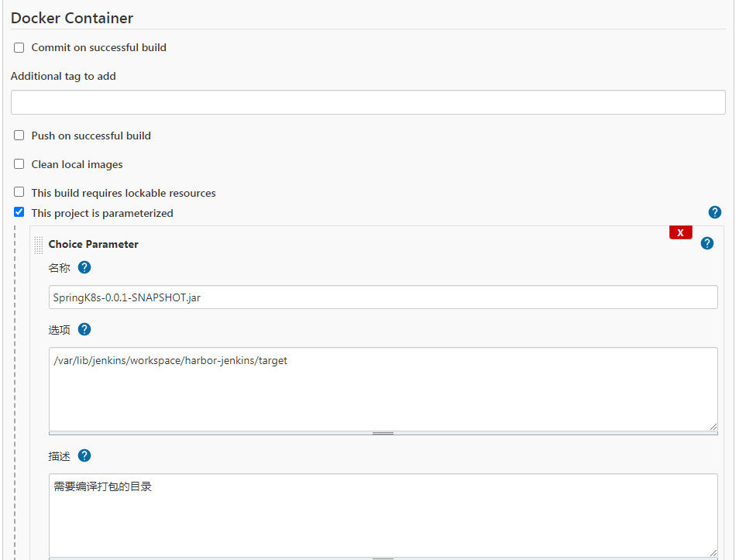Image resolution: width=739 pixels, height=560 pixels.
Task: Click corner resize grip of 选项 textarea
Action: [x=713, y=426]
